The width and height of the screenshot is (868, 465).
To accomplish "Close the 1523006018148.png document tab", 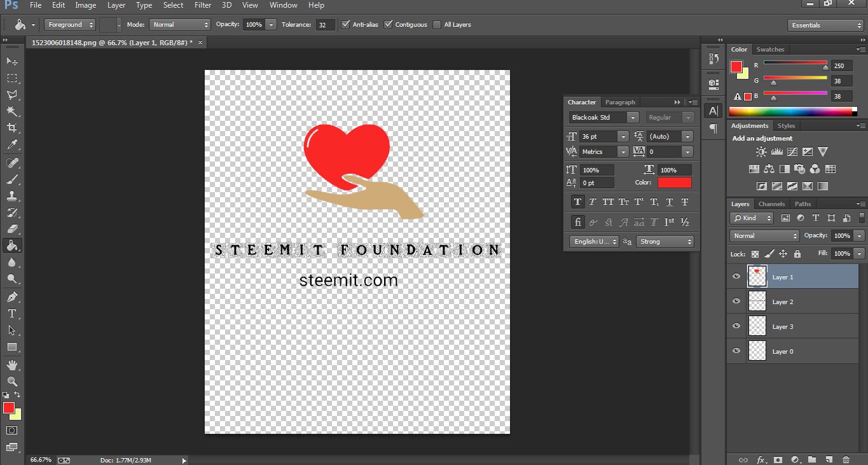I will pyautogui.click(x=200, y=43).
